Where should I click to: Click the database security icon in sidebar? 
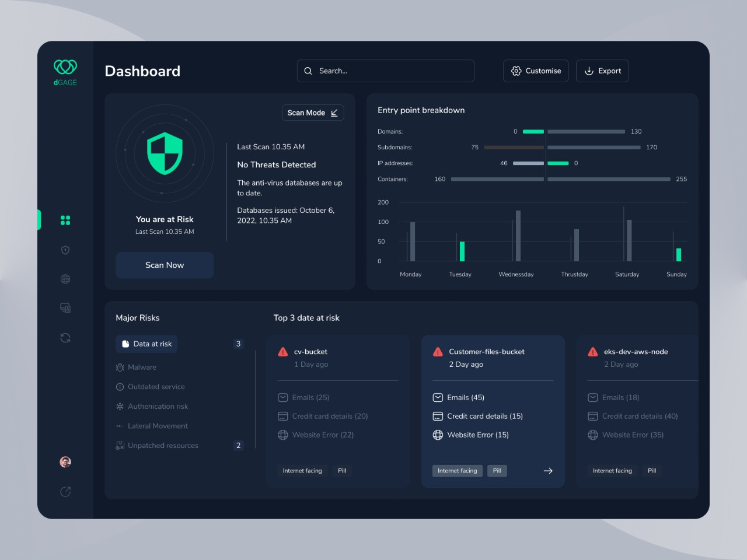65,307
